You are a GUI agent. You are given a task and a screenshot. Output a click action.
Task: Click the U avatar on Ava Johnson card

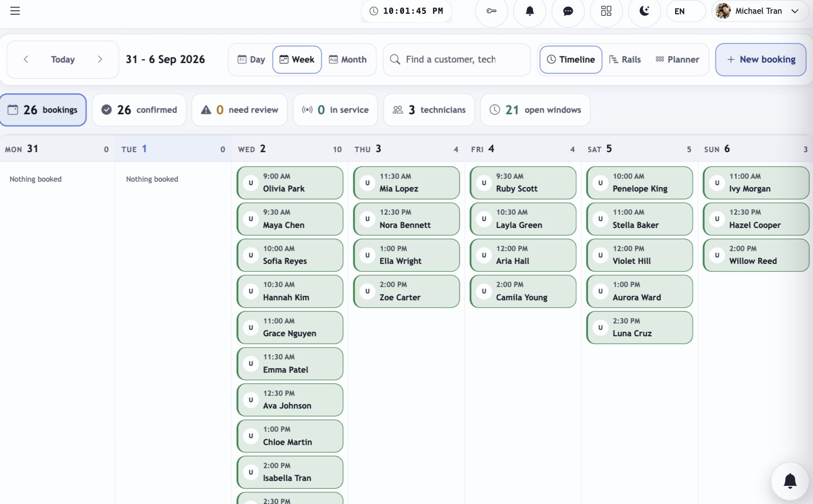251,400
